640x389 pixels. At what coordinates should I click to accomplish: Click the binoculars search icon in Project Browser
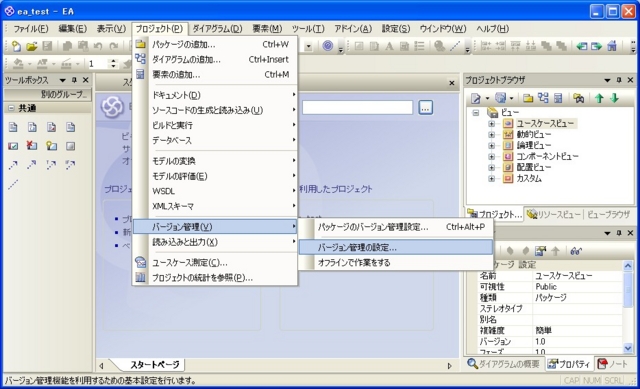click(x=578, y=98)
